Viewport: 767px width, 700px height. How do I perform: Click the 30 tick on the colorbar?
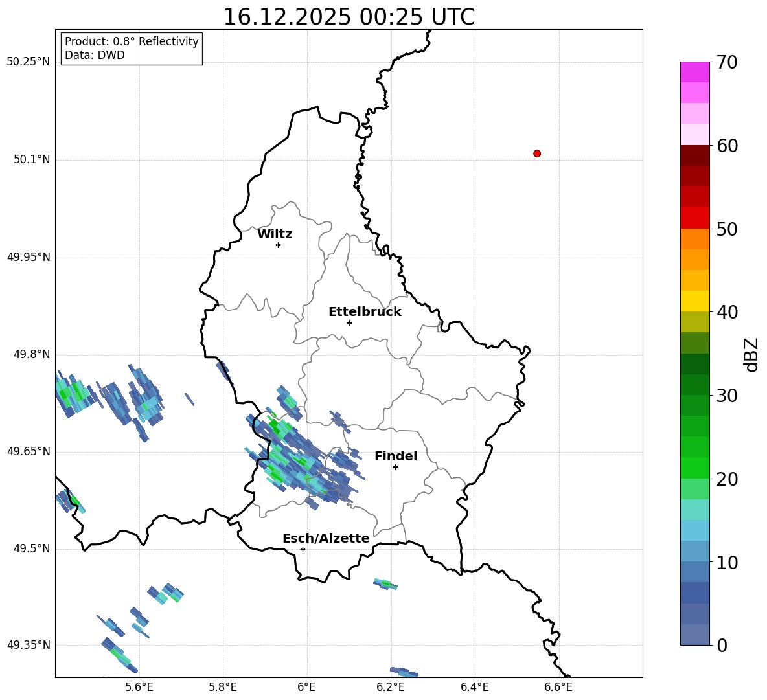click(727, 396)
